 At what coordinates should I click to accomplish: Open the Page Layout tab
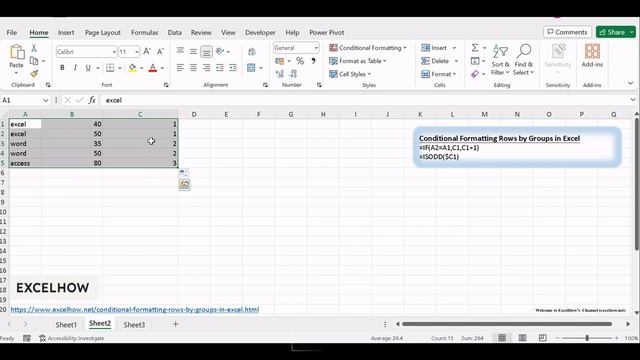[x=102, y=32]
